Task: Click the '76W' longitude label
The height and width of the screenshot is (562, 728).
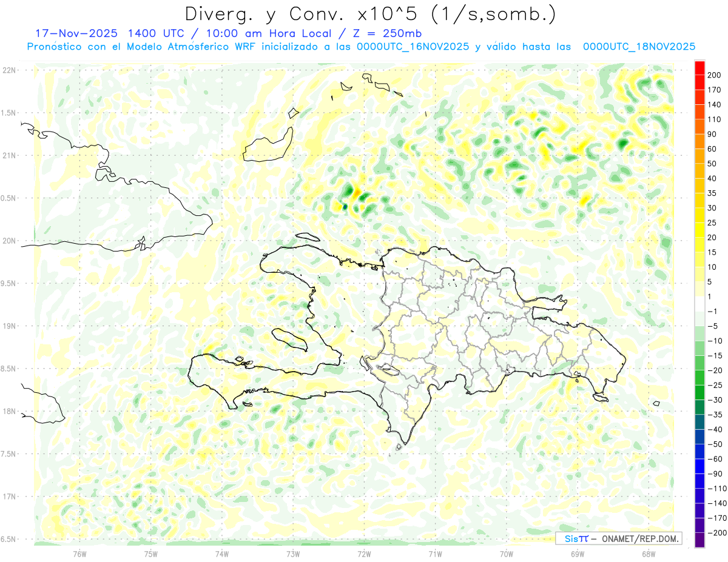Action: click(79, 554)
